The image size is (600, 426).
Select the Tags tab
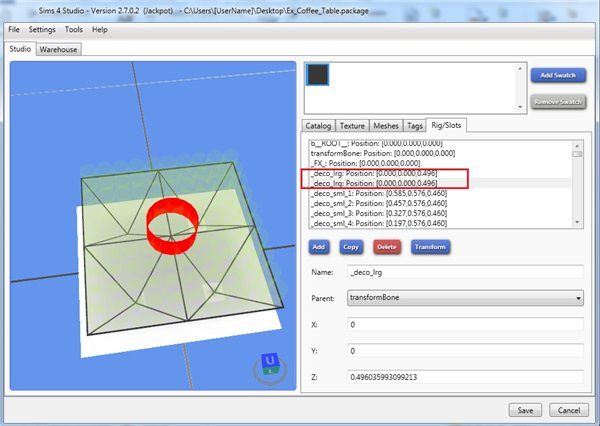pyautogui.click(x=414, y=126)
